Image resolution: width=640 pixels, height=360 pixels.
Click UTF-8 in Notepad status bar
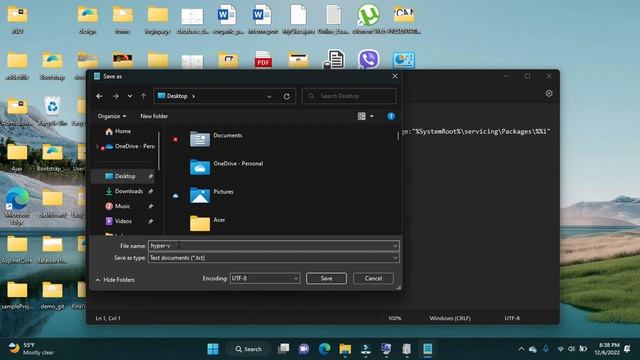(512, 318)
